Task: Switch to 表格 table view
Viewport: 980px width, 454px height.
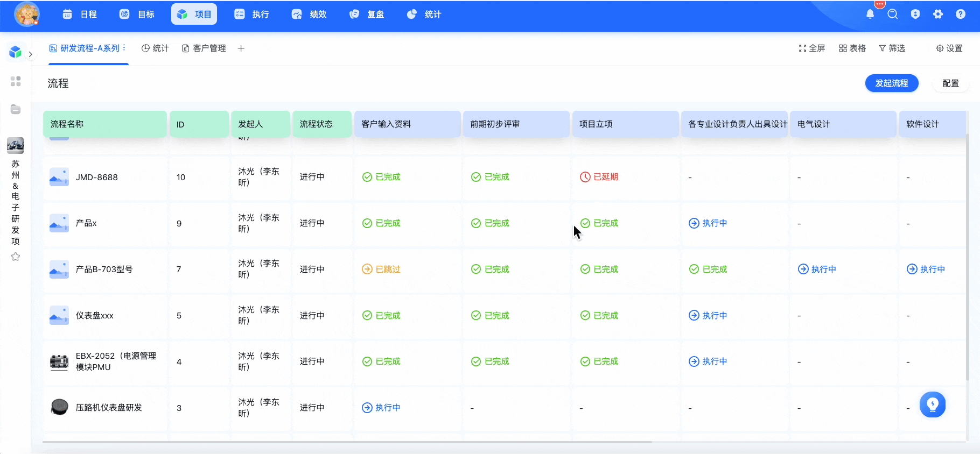Action: 852,48
